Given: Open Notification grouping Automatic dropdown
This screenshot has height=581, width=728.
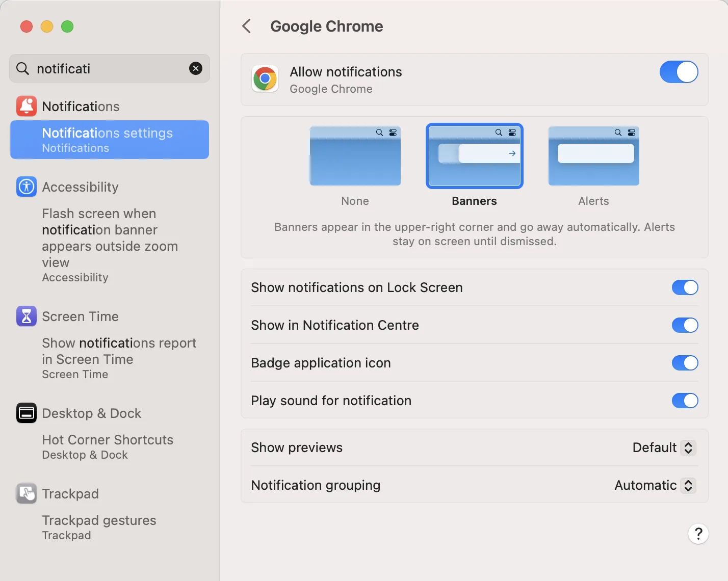Looking at the screenshot, I should (x=656, y=485).
